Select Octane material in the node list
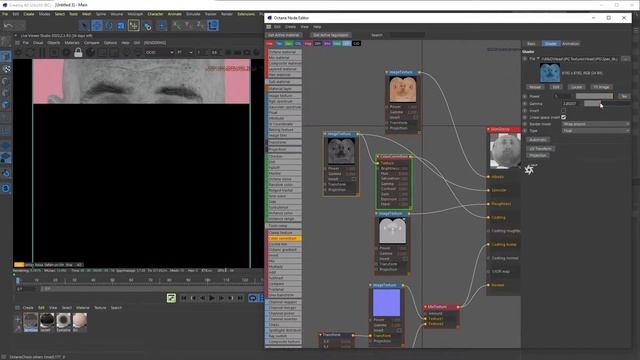This screenshot has height=360, width=640. [284, 52]
